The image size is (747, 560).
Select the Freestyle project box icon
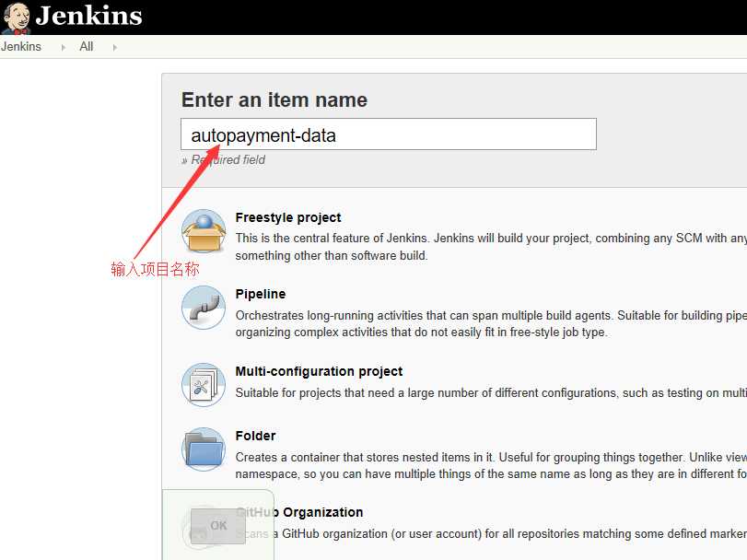click(x=204, y=231)
